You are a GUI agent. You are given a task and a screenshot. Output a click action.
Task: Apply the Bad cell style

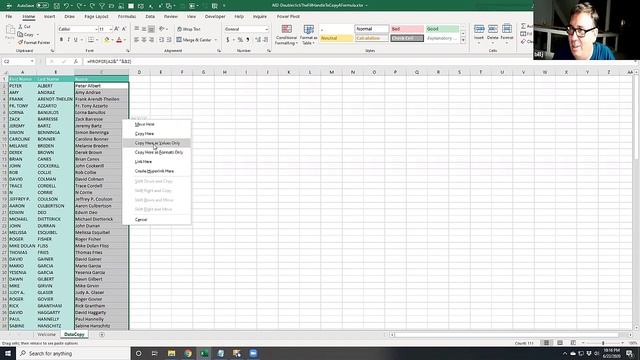(x=407, y=29)
